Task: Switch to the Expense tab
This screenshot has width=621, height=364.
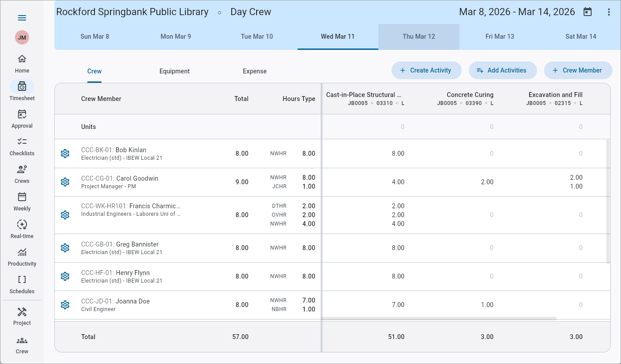Action: click(254, 71)
